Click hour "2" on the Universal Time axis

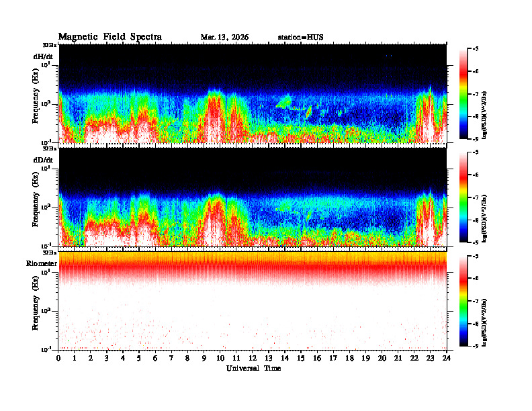[x=91, y=359]
